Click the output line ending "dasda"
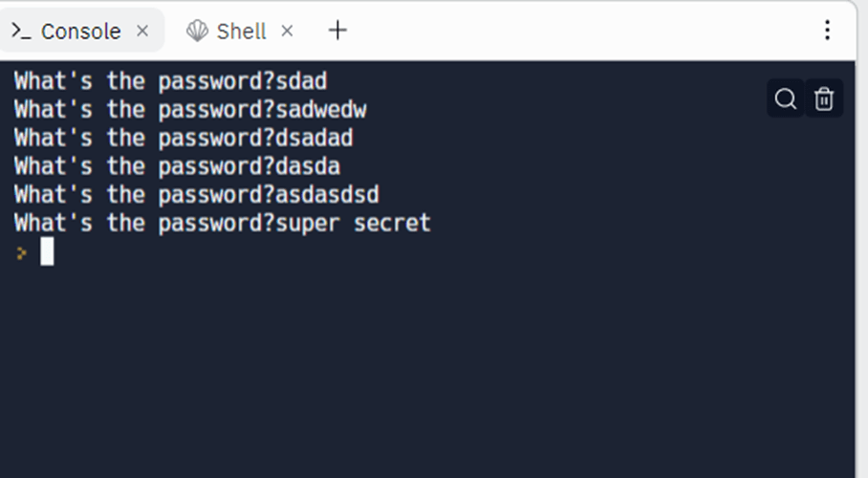 coord(177,166)
